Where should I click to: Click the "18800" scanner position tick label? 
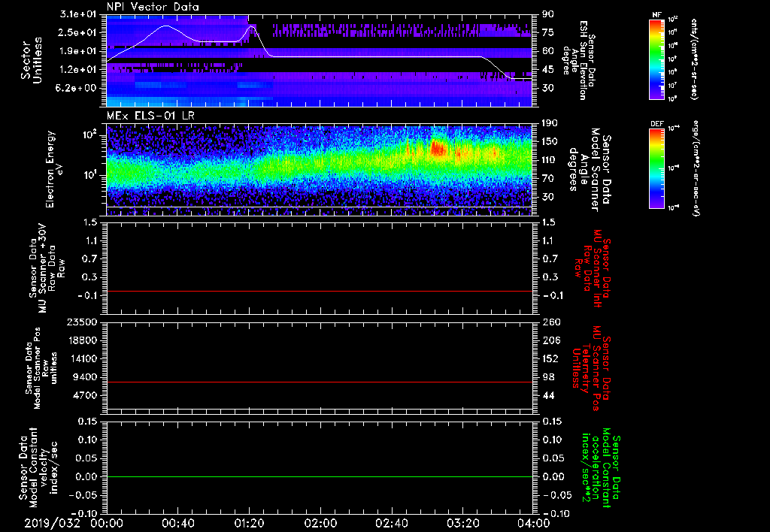click(x=83, y=340)
